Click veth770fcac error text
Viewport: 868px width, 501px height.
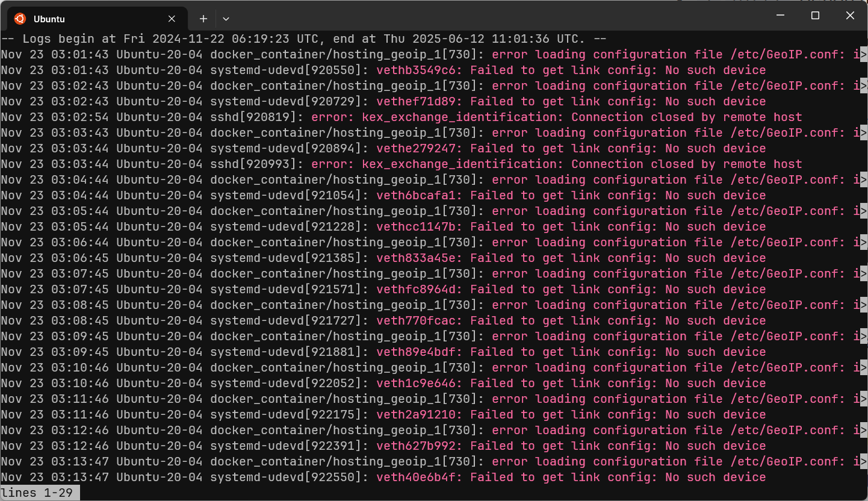(571, 320)
